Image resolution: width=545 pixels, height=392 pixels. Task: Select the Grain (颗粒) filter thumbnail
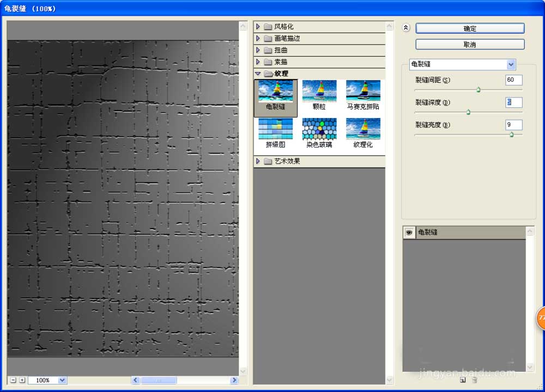pyautogui.click(x=319, y=94)
